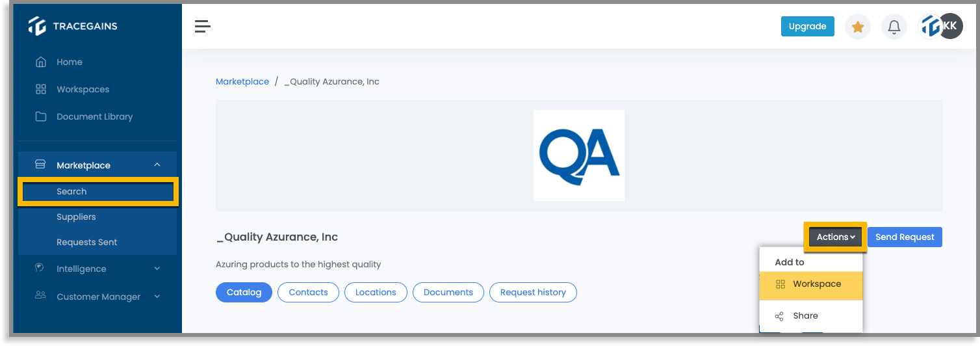Screen dimensions: 980x346
Task: Toggle the hamburger menu icon
Action: (x=203, y=26)
